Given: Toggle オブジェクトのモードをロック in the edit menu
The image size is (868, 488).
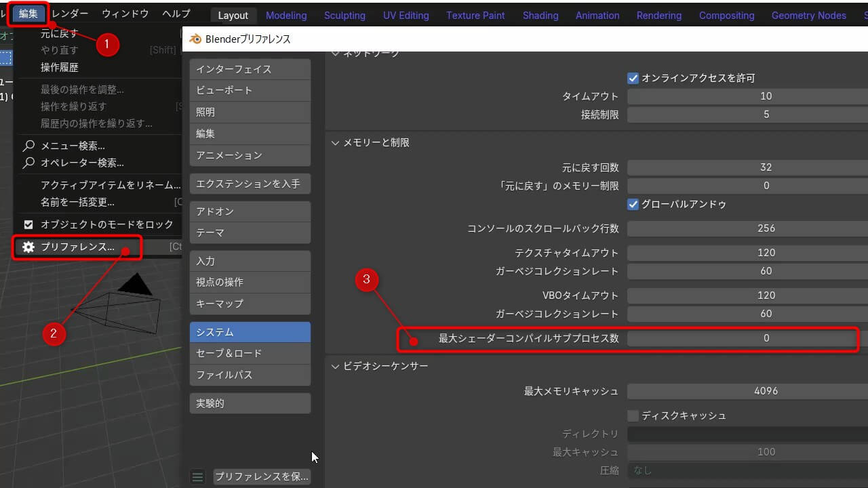Looking at the screenshot, I should (x=28, y=224).
